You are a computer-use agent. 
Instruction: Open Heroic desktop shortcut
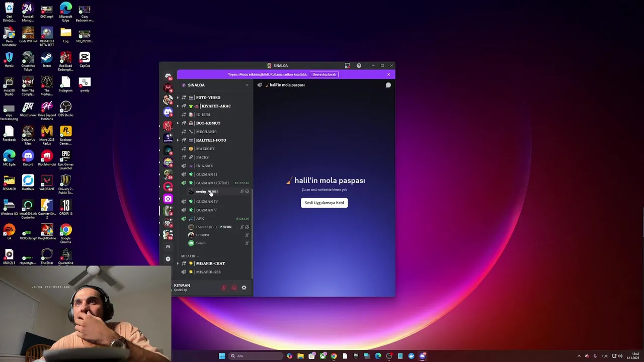[x=9, y=60]
